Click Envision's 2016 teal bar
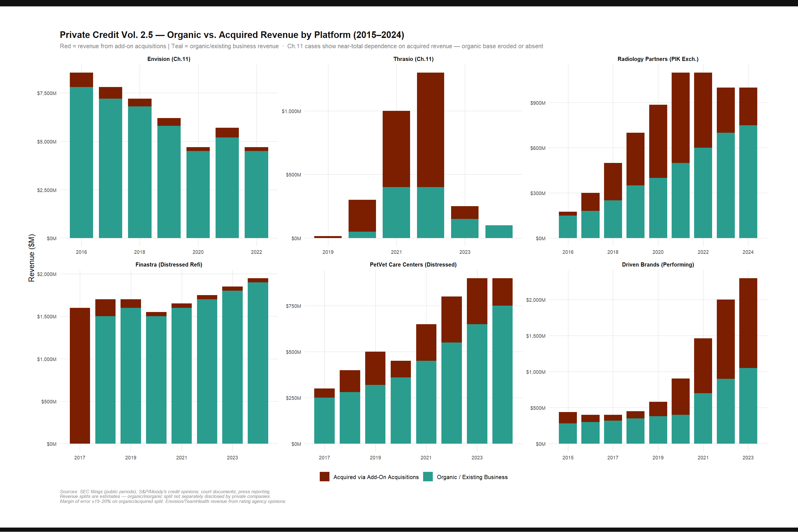Viewport: 798px width, 532px height. click(81, 163)
